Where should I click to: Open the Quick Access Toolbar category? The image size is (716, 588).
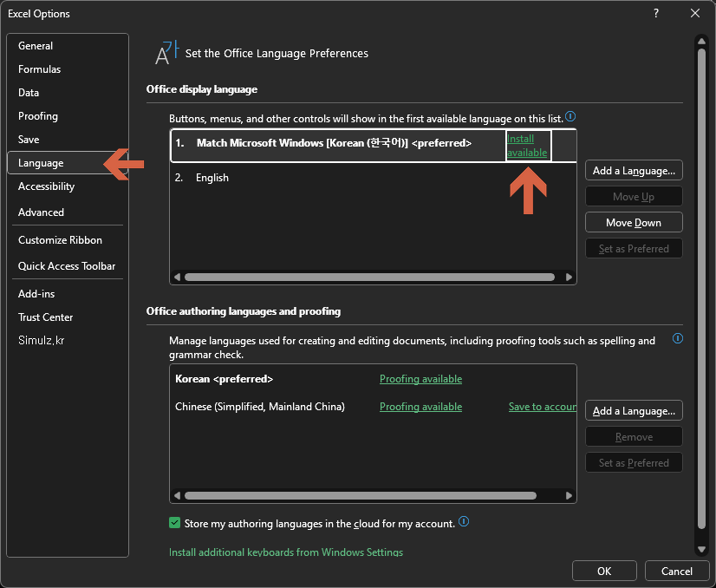tap(68, 266)
